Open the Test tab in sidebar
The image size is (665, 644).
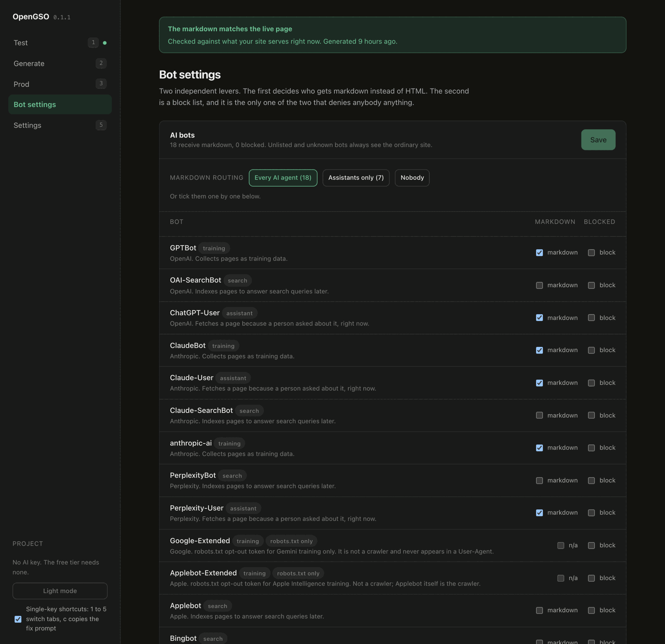[60, 43]
